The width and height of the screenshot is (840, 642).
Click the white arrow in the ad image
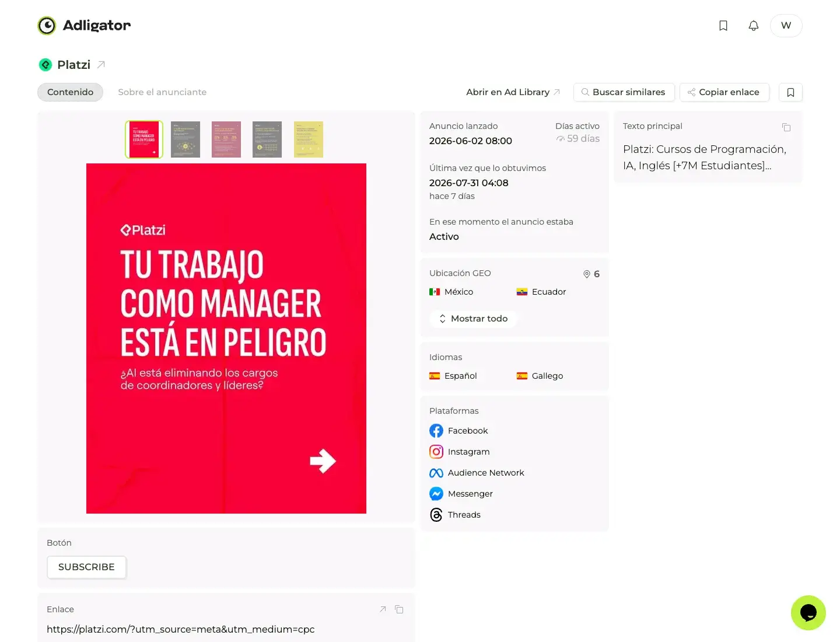pos(323,461)
